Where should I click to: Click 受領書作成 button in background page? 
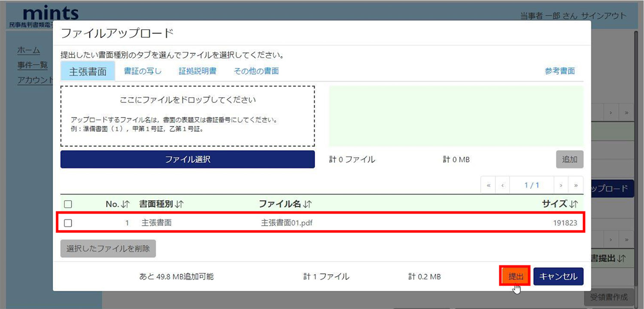coord(609,297)
